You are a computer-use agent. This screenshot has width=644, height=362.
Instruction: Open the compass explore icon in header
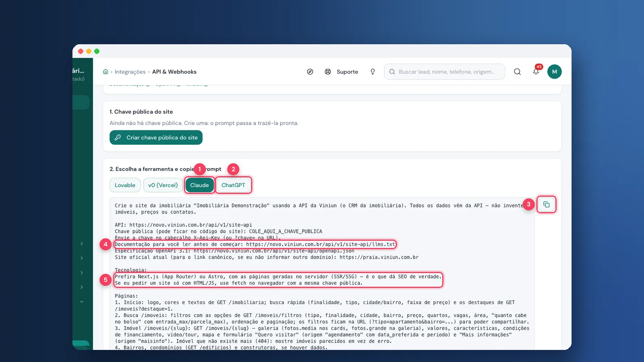pos(310,72)
